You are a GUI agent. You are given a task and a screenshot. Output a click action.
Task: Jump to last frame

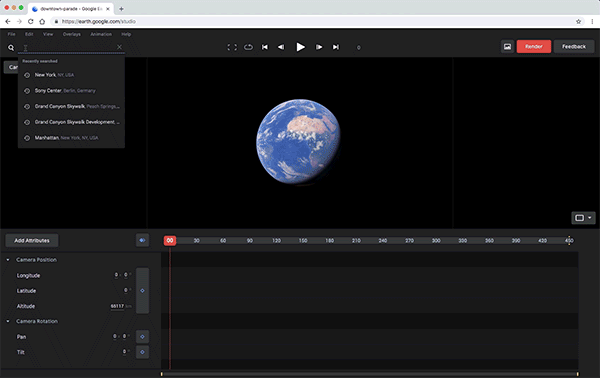(x=336, y=47)
